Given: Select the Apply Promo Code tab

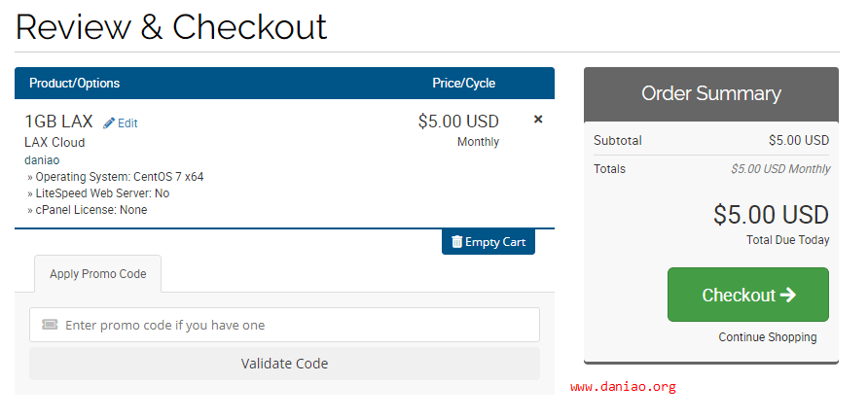Looking at the screenshot, I should pyautogui.click(x=97, y=274).
